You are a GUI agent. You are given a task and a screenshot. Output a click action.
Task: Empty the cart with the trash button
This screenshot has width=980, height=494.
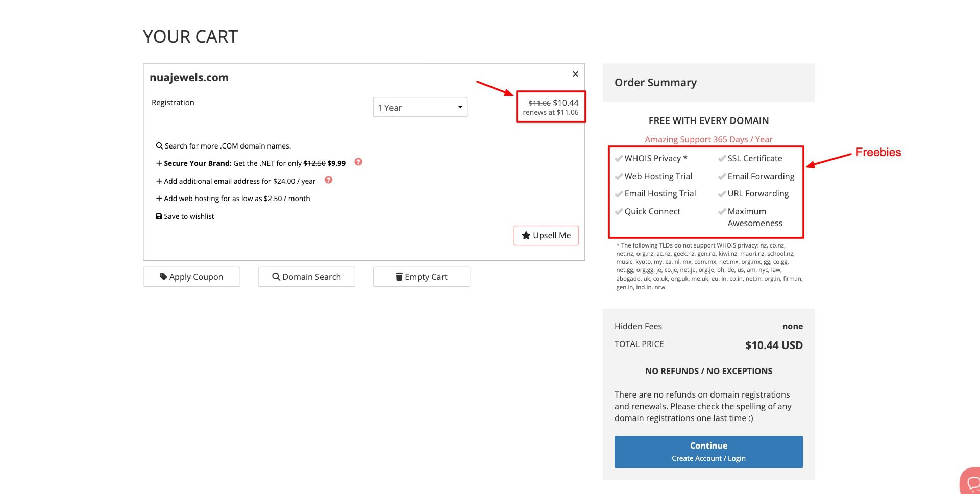[421, 277]
